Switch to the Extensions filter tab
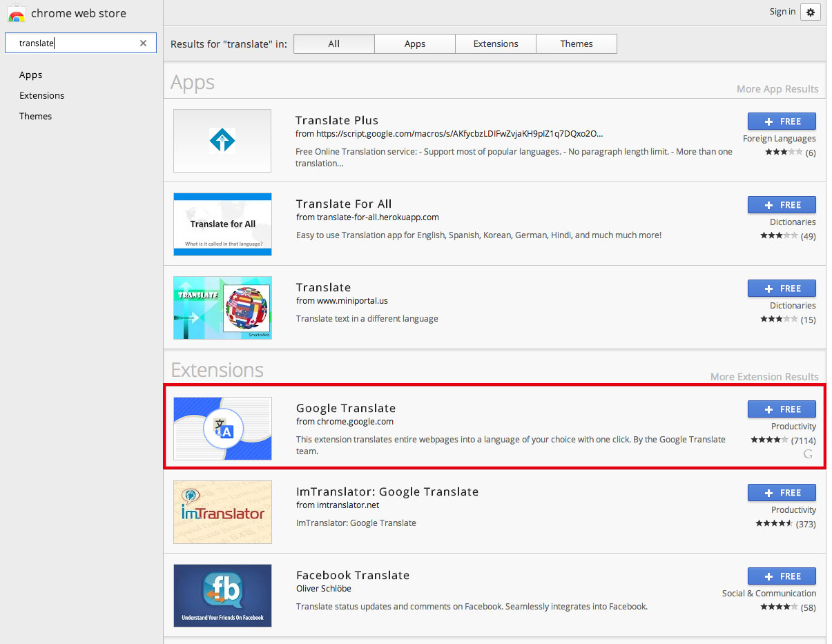 click(x=495, y=44)
